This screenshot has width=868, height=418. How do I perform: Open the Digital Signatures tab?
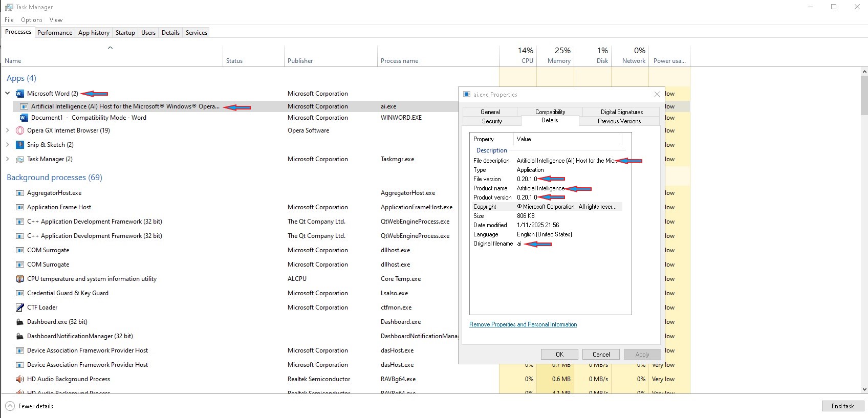click(x=621, y=112)
